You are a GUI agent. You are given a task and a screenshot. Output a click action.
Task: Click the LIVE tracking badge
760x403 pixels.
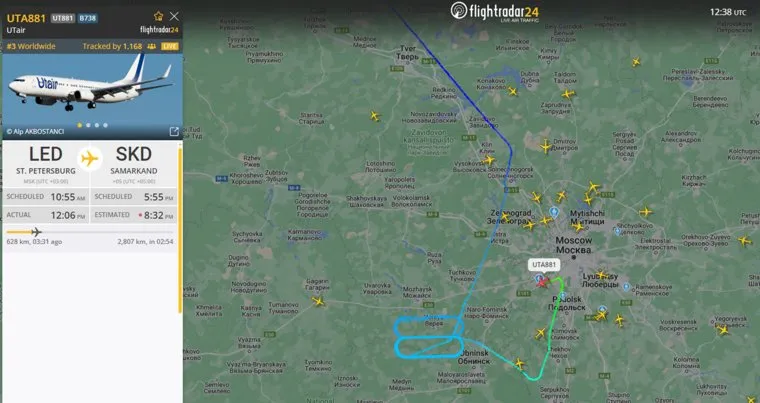click(170, 47)
